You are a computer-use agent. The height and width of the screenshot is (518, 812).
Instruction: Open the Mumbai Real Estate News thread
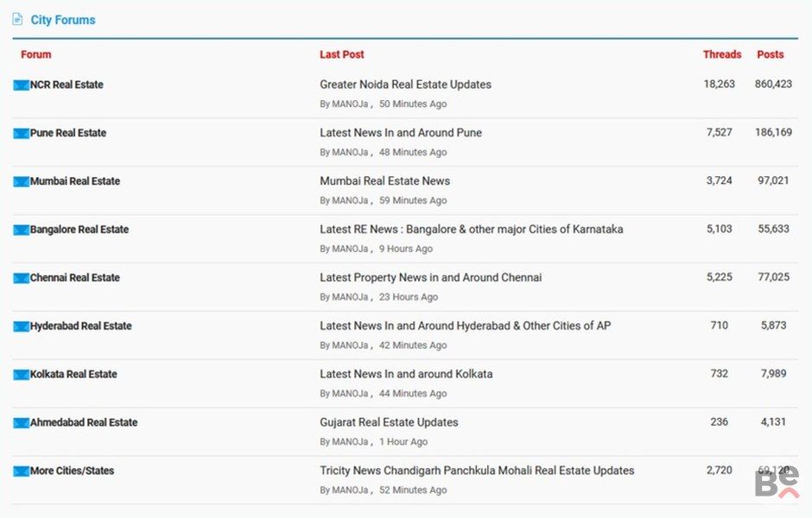[384, 181]
